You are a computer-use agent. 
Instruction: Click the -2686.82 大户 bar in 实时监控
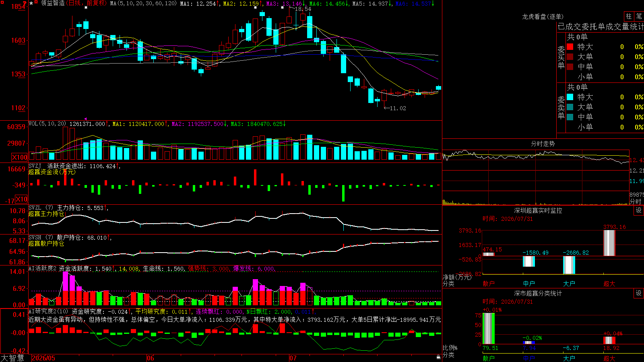point(569,265)
